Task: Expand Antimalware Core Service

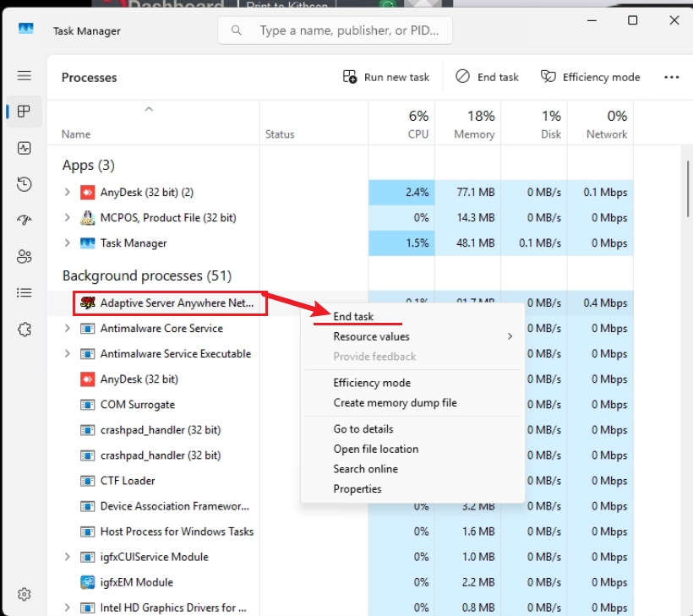Action: coord(67,329)
